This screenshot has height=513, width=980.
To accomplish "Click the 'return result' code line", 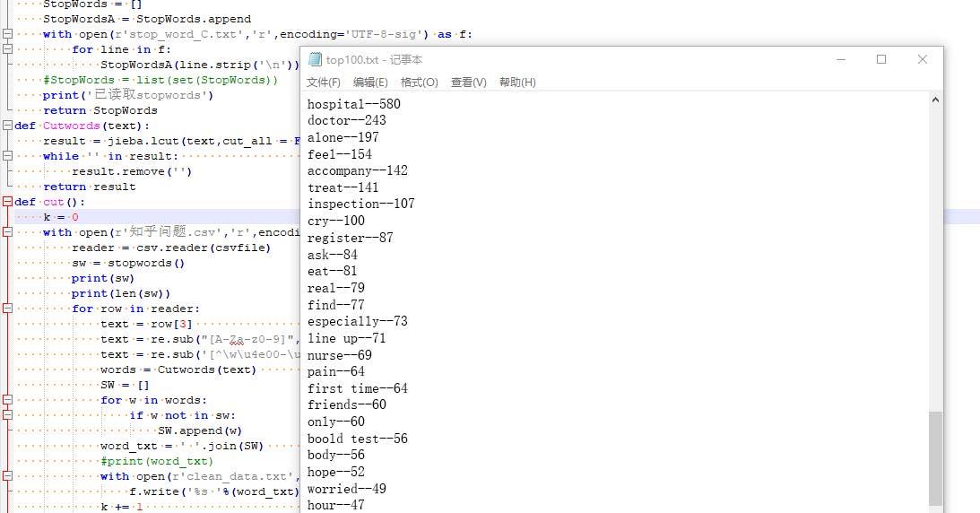I will (89, 187).
